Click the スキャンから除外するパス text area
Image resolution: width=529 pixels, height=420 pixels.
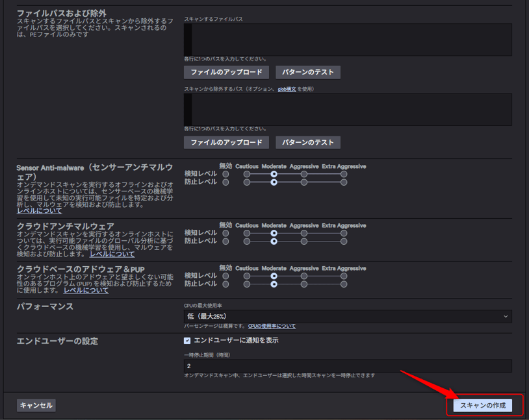pyautogui.click(x=348, y=109)
